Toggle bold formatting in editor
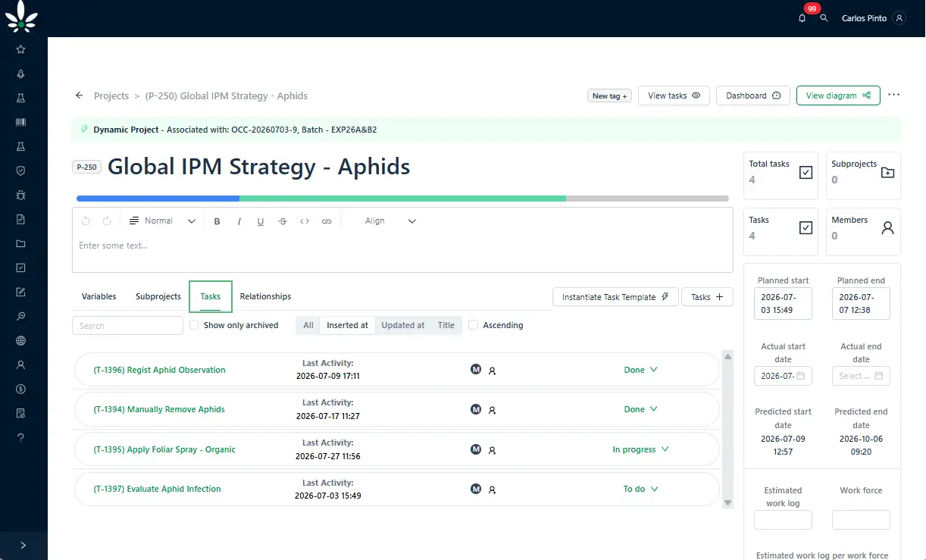The height and width of the screenshot is (560, 926). [x=217, y=221]
